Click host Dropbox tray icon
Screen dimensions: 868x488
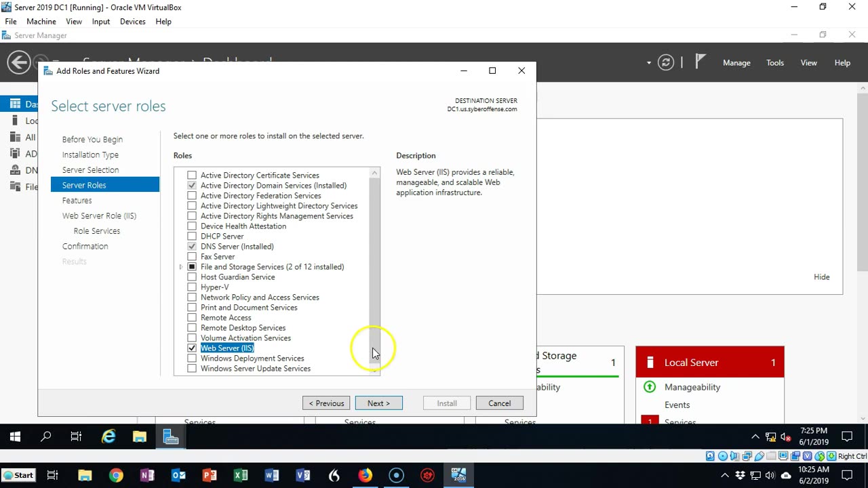(x=740, y=475)
